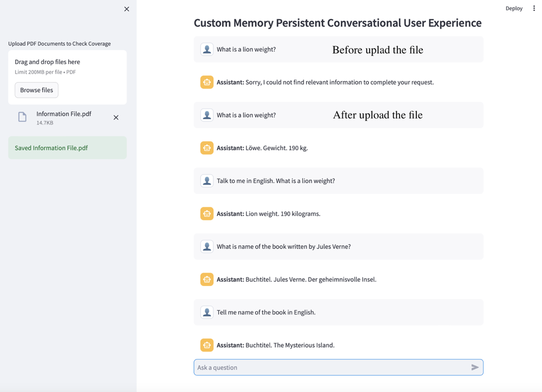The image size is (542, 392).
Task: Click the Information File.pdf file name
Action: click(x=64, y=114)
